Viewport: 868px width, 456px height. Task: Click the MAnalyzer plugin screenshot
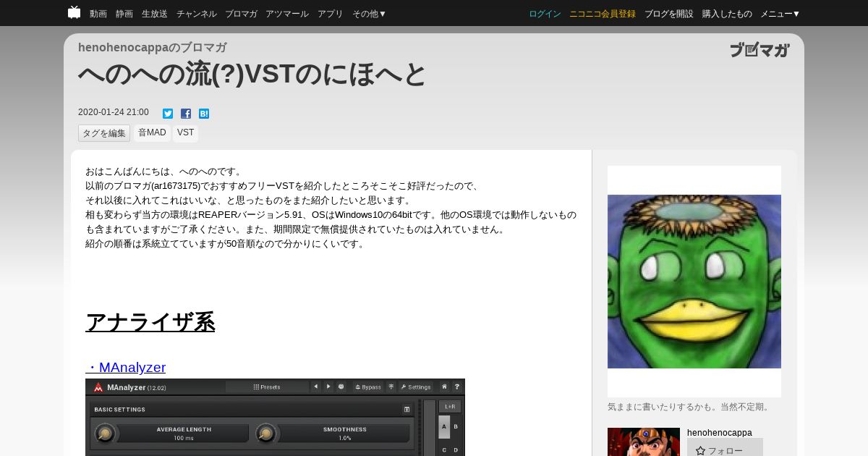coord(275,417)
